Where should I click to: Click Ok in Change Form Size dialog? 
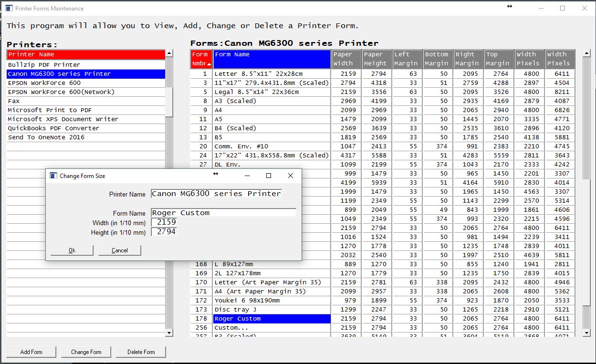[x=72, y=250]
